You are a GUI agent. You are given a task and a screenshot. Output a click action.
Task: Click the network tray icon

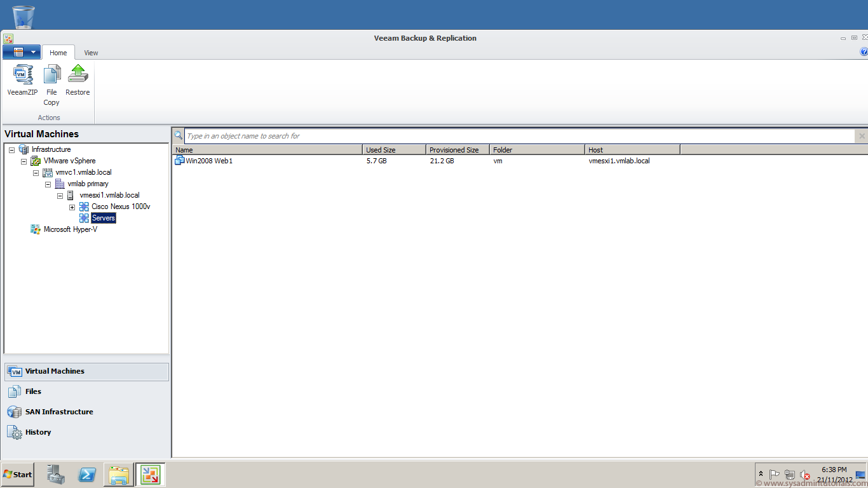click(x=790, y=475)
